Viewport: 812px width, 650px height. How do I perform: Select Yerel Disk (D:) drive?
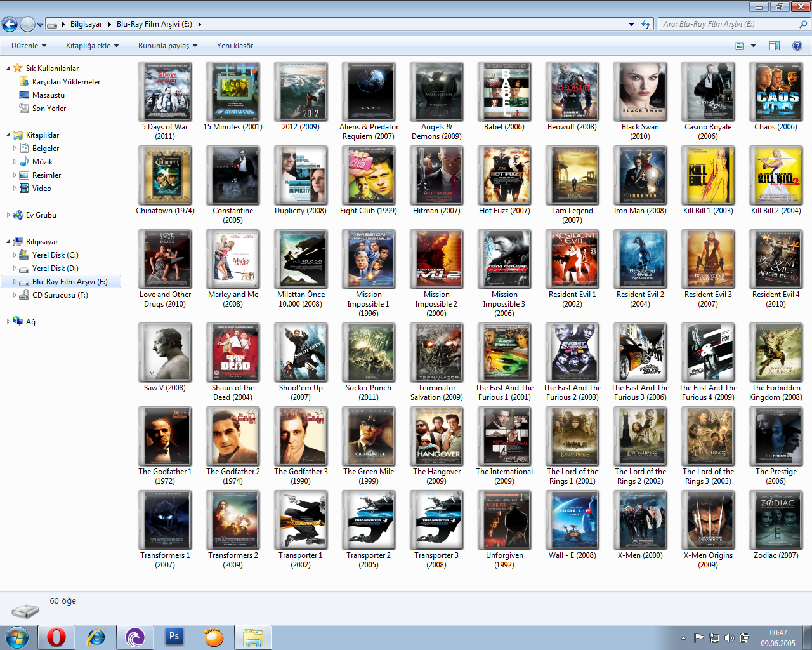[55, 269]
